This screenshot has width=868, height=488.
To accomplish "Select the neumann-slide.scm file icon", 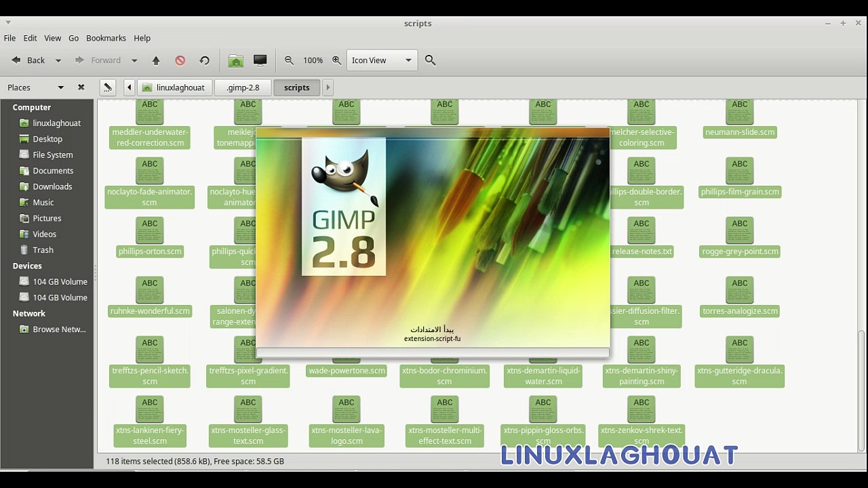I will tap(740, 112).
